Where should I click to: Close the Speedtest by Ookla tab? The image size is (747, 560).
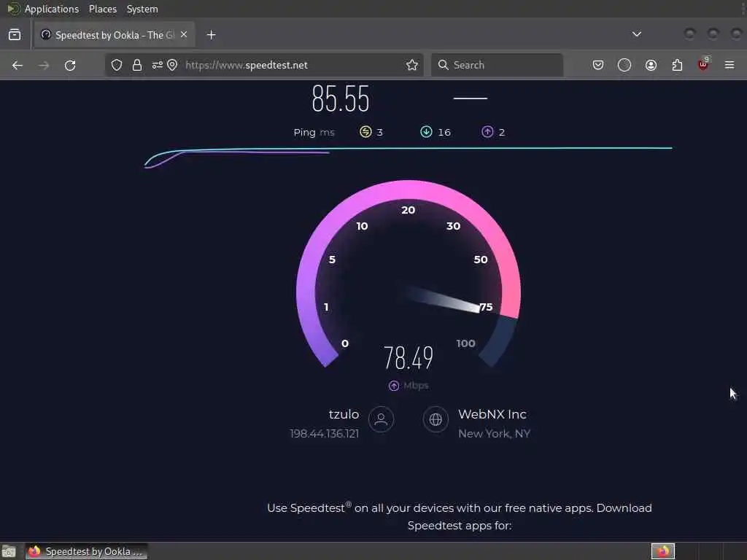pos(184,34)
